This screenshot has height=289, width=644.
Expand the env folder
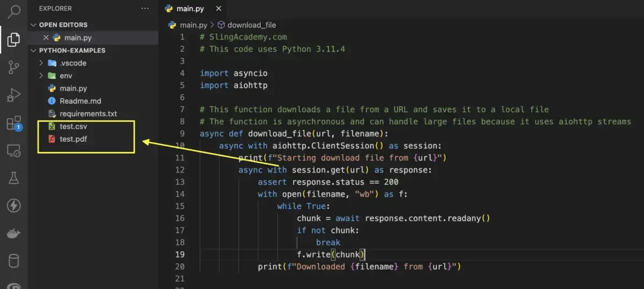65,76
